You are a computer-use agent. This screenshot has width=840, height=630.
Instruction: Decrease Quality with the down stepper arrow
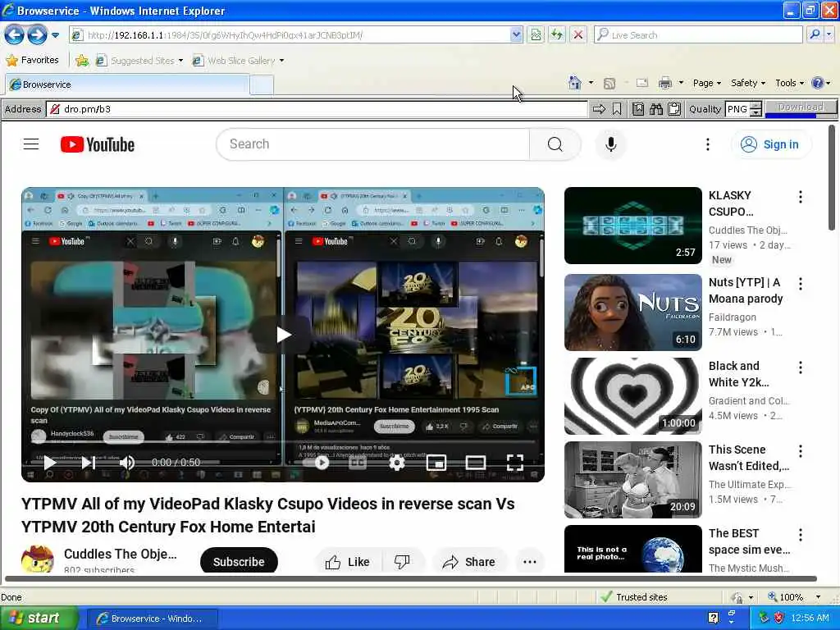point(756,113)
